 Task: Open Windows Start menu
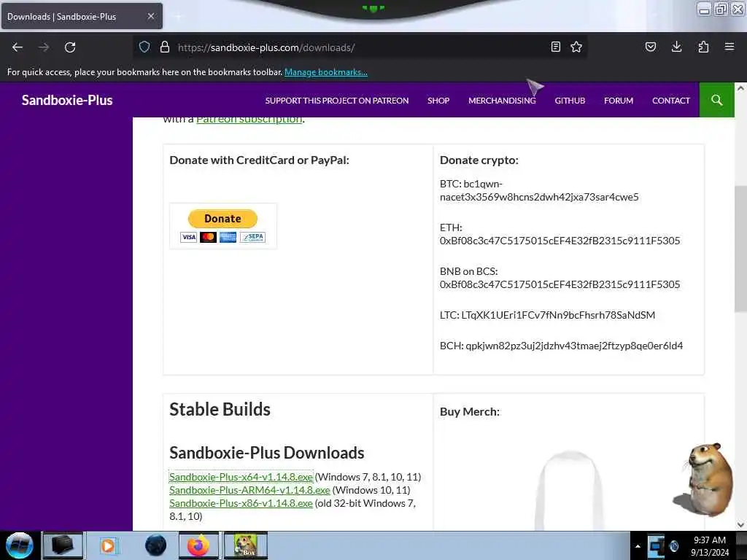click(19, 545)
